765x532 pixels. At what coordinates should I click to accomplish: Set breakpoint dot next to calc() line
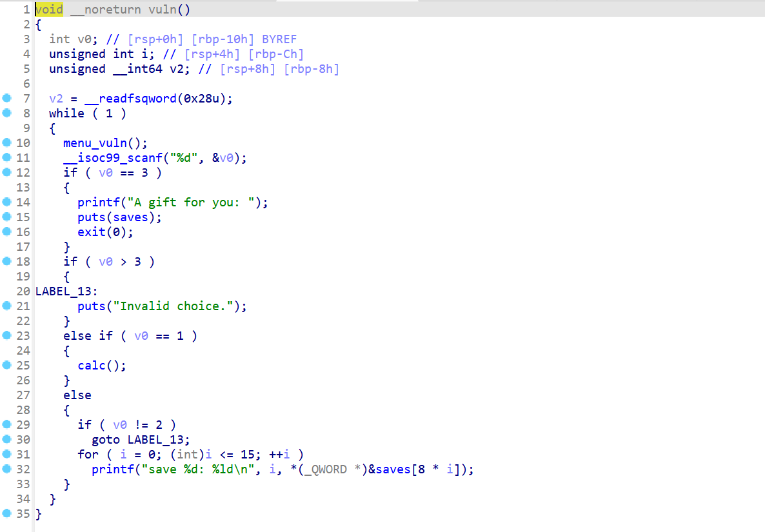tap(7, 366)
